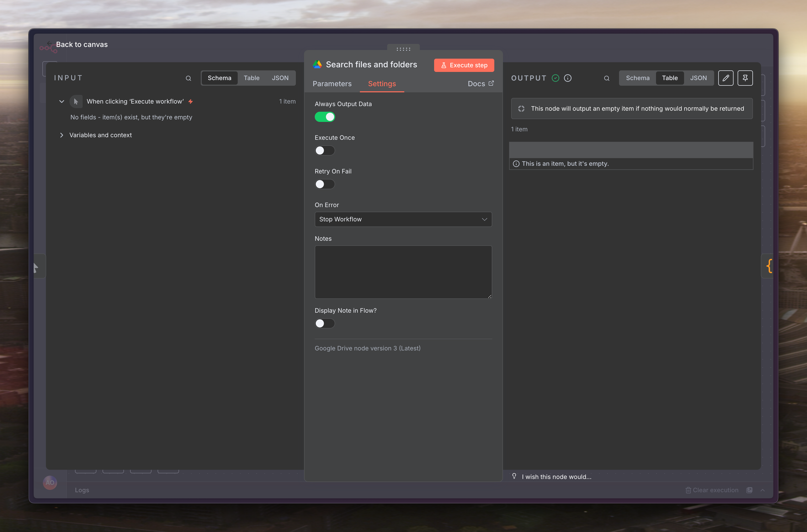Viewport: 807px width, 532px height.
Task: Click inside the Notes text area
Action: click(x=403, y=272)
